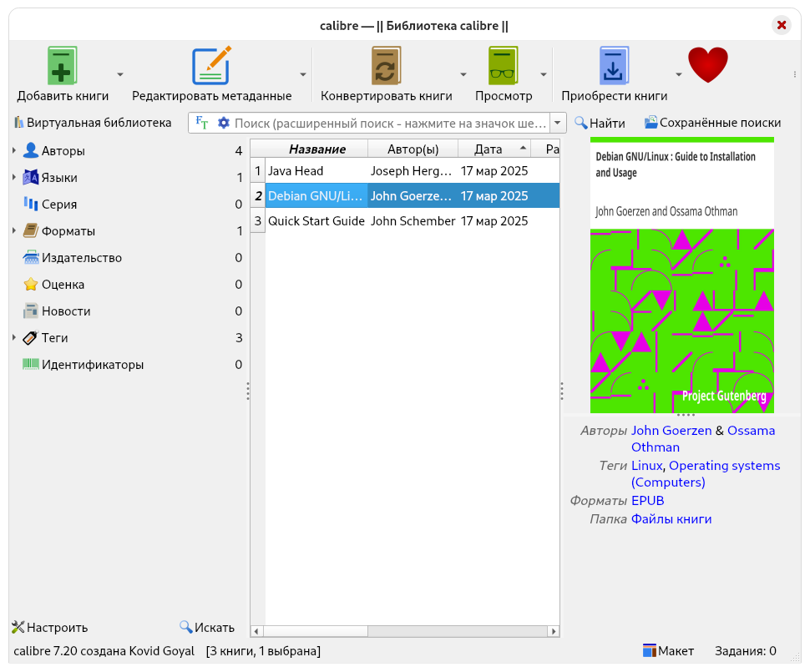Open the EPUB format link
Screen dimensions: 810x672
(648, 501)
